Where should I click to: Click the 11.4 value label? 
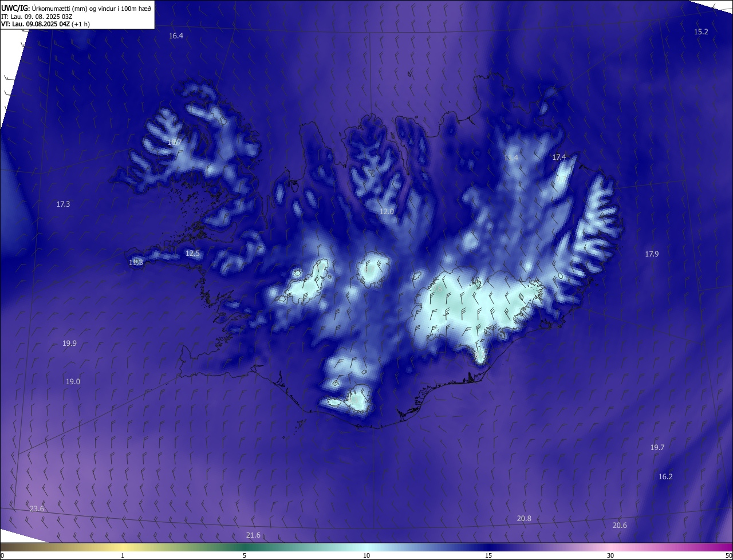pyautogui.click(x=511, y=158)
